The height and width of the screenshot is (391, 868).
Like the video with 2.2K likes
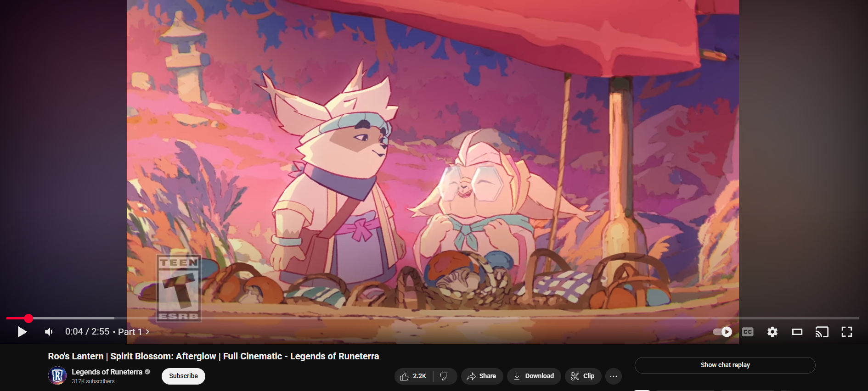click(x=413, y=376)
